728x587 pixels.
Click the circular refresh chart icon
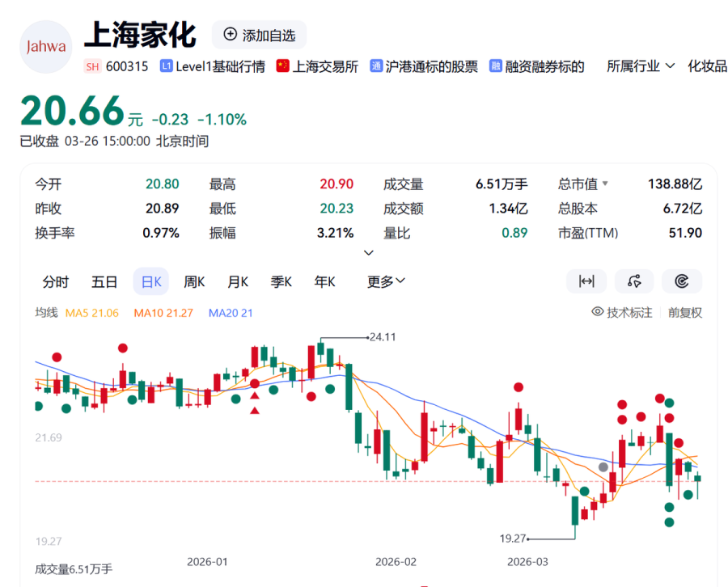point(682,281)
